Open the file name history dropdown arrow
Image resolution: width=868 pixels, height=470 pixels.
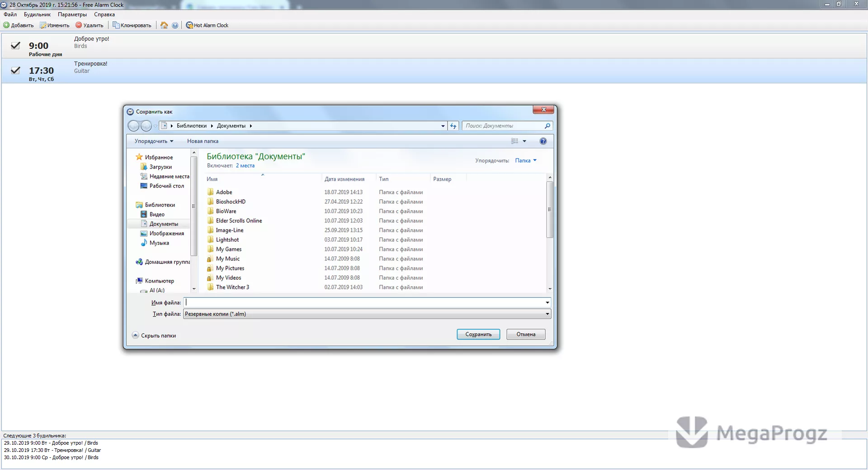point(547,302)
